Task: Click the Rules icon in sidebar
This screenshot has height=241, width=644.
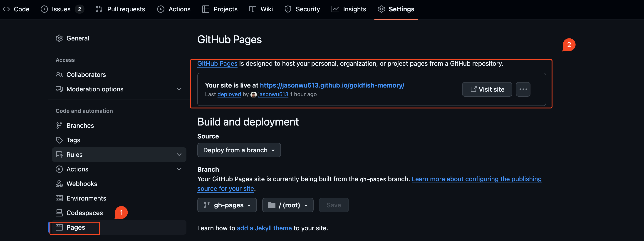Action: click(59, 154)
